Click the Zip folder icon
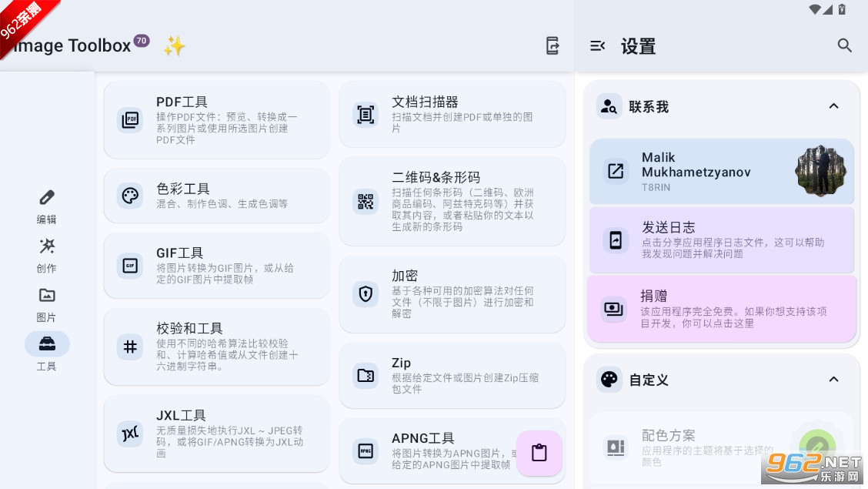868x489 pixels. pyautogui.click(x=366, y=376)
